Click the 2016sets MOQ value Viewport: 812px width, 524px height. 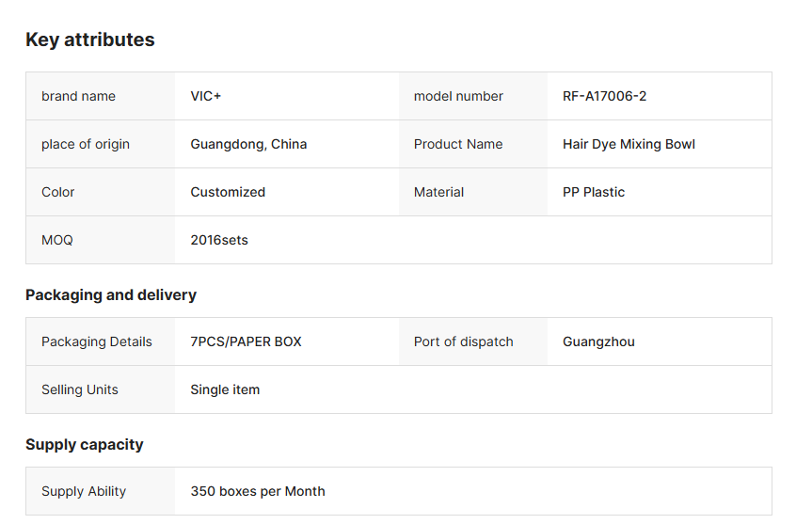click(x=219, y=240)
